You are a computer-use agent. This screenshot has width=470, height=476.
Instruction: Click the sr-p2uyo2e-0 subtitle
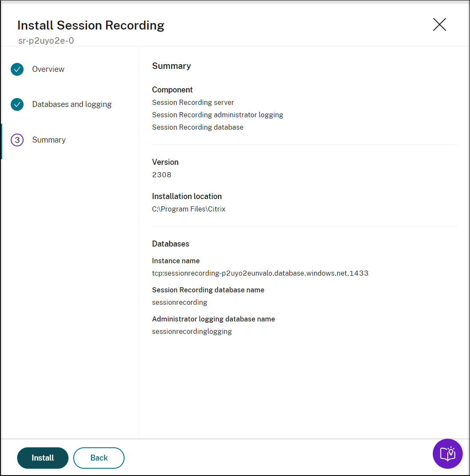click(x=46, y=41)
